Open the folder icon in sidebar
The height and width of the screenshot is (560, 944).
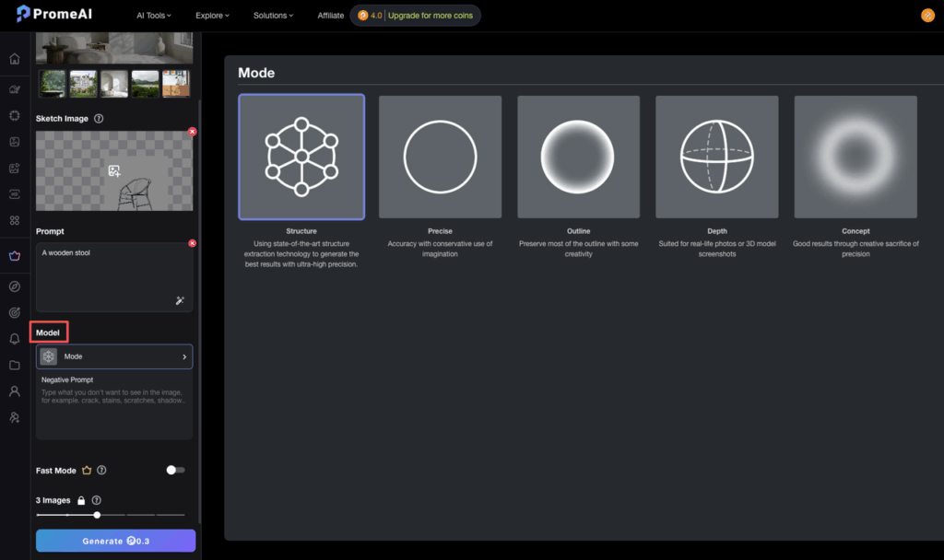point(15,365)
